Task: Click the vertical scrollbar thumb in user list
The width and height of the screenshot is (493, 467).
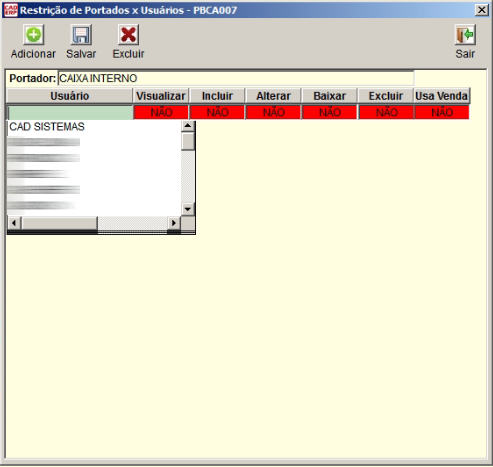Action: pos(188,141)
